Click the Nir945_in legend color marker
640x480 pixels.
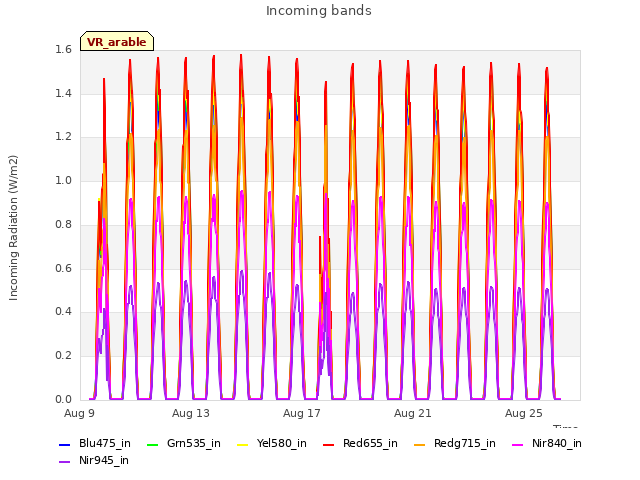click(x=65, y=462)
